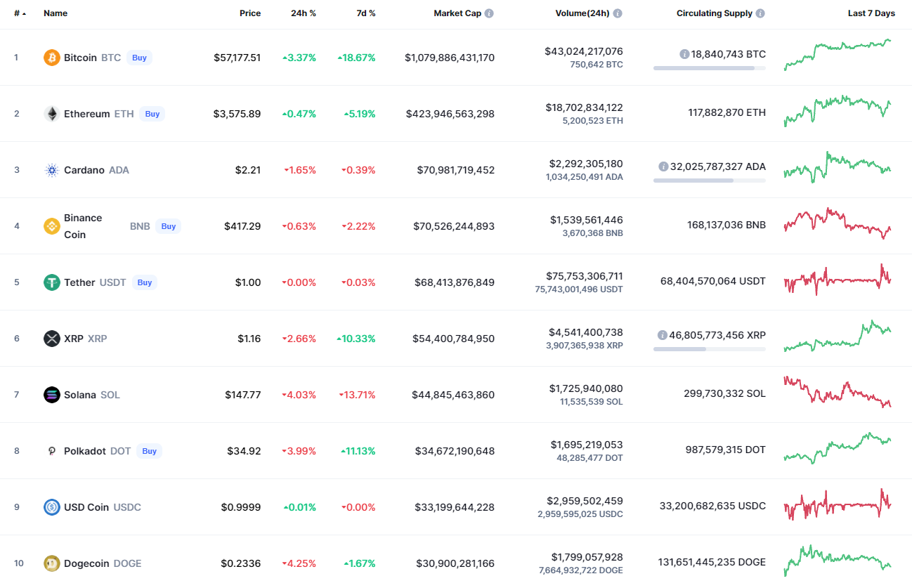Open Bitcoin's 7-day sparkline chart

(x=838, y=55)
